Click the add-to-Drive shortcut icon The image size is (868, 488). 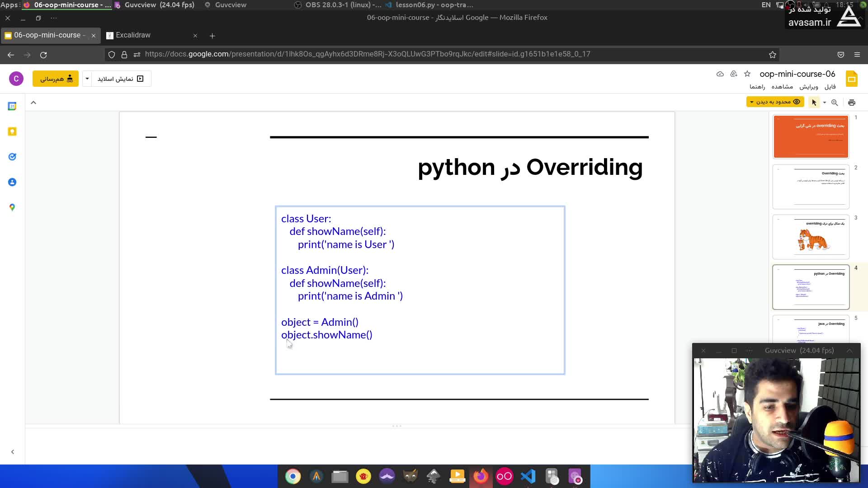tap(734, 74)
